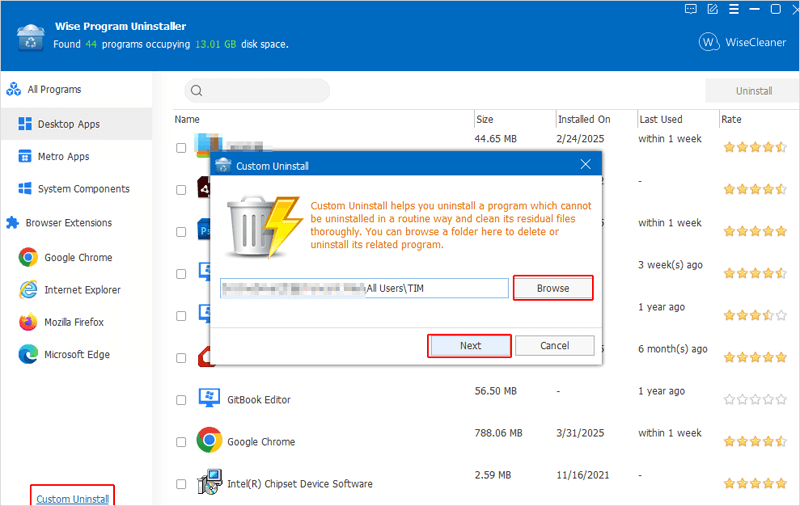The height and width of the screenshot is (506, 800).
Task: Click the 788.06 MB size value
Action: [x=498, y=433]
